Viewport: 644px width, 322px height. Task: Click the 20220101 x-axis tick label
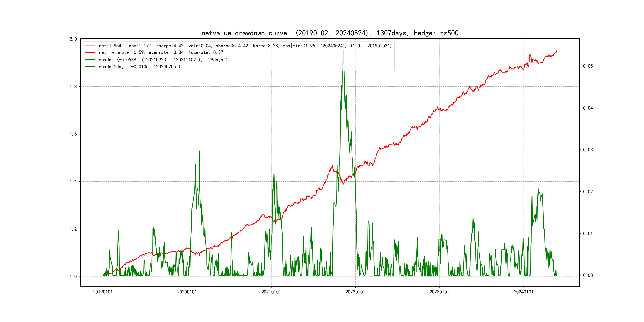[x=355, y=292]
